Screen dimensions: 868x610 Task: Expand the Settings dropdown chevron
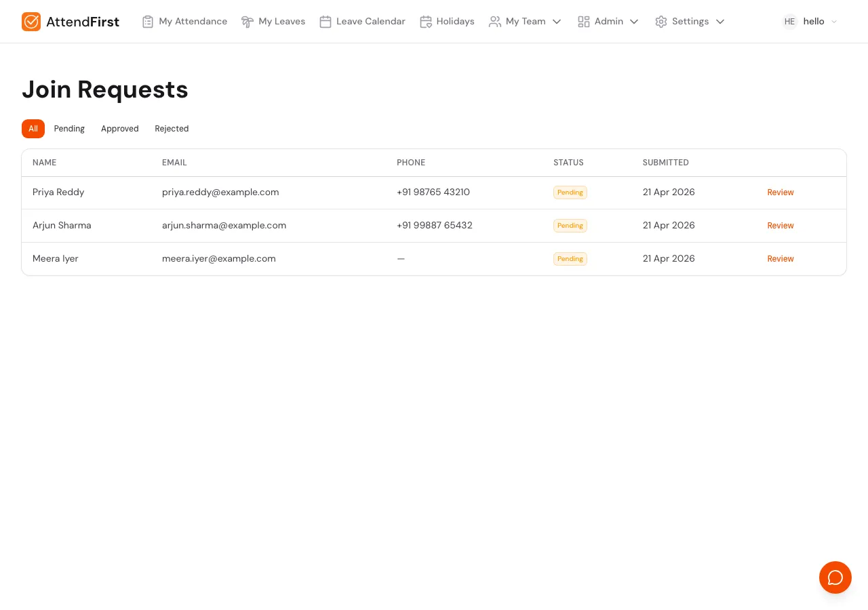point(720,22)
